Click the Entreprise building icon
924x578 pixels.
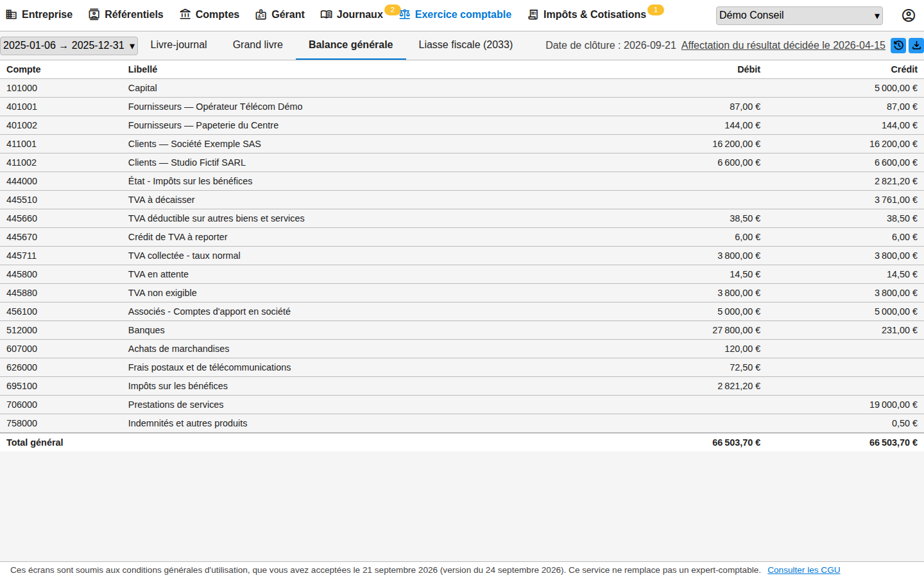coord(12,14)
